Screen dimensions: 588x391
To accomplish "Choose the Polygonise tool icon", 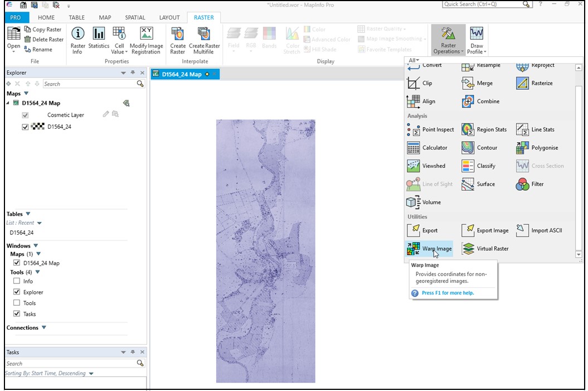I will click(522, 148).
